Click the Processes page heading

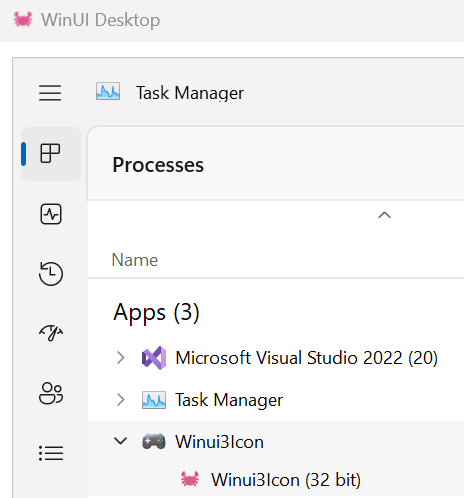pyautogui.click(x=158, y=165)
